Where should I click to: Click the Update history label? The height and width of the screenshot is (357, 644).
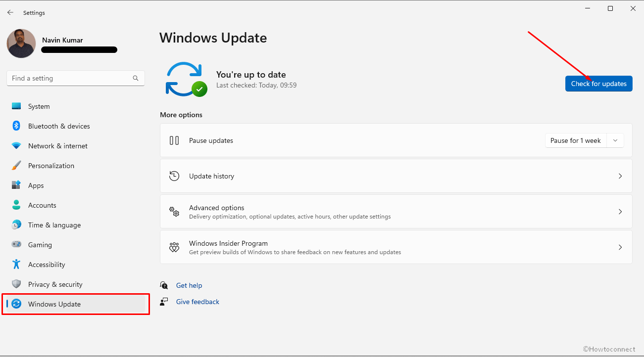(211, 176)
